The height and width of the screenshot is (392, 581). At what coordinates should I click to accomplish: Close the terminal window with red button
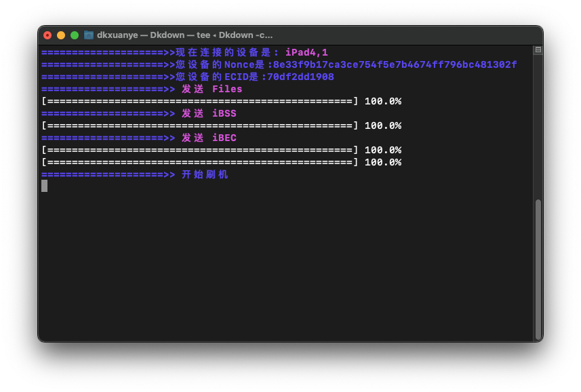(x=47, y=35)
